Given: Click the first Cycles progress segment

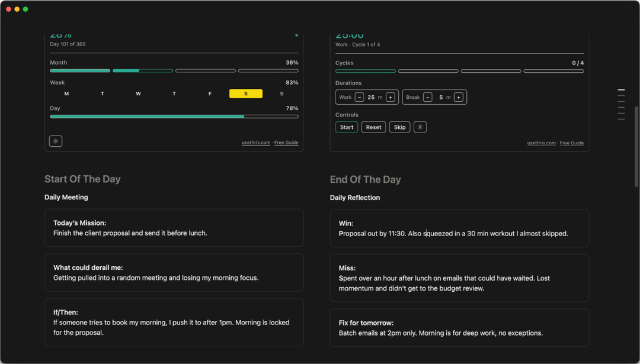Looking at the screenshot, I should (x=366, y=71).
